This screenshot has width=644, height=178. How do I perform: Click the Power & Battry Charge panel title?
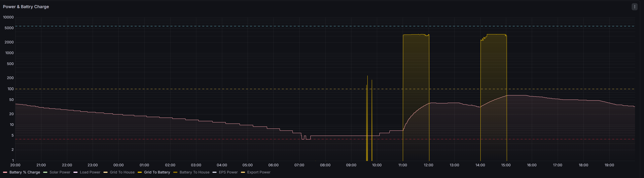point(26,7)
